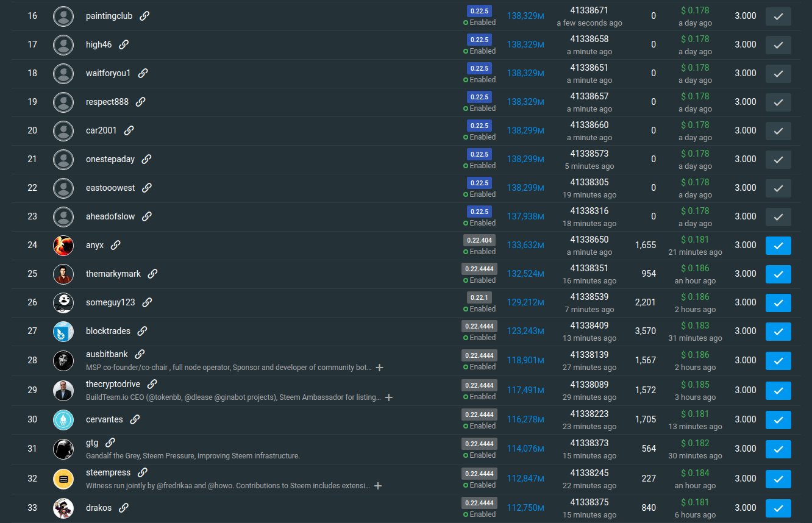Image resolution: width=812 pixels, height=523 pixels.
Task: Click the aheadofslow account name
Action: (110, 216)
